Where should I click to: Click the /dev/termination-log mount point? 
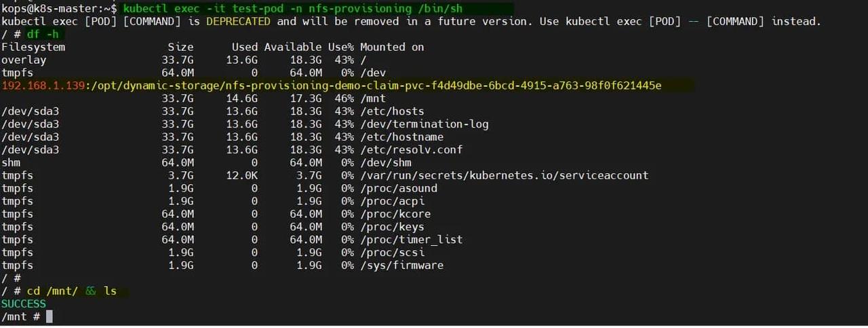(x=424, y=124)
